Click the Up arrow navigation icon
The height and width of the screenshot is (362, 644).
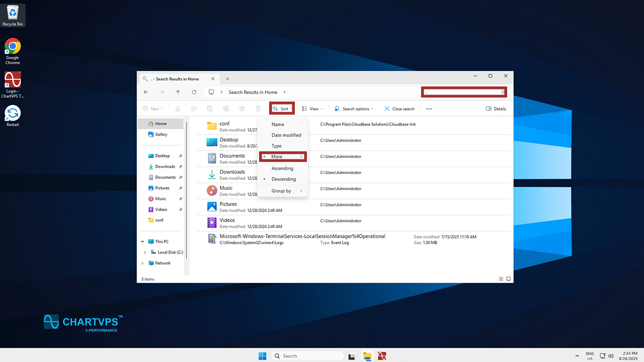pos(178,92)
